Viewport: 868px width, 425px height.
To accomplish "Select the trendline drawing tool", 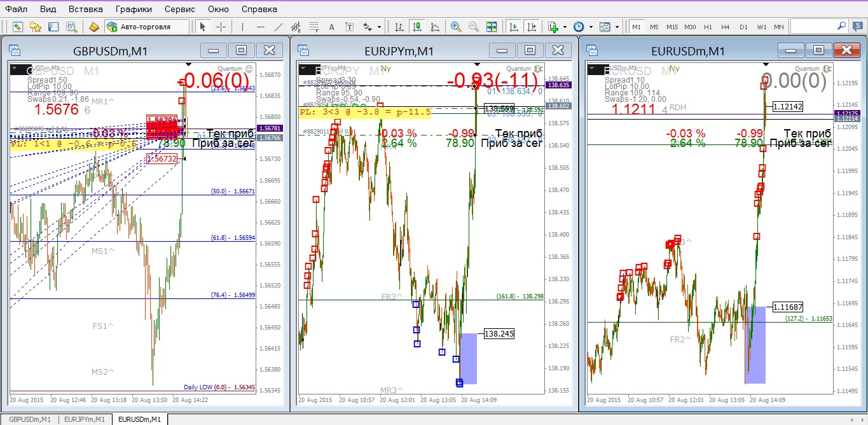I will [x=278, y=27].
